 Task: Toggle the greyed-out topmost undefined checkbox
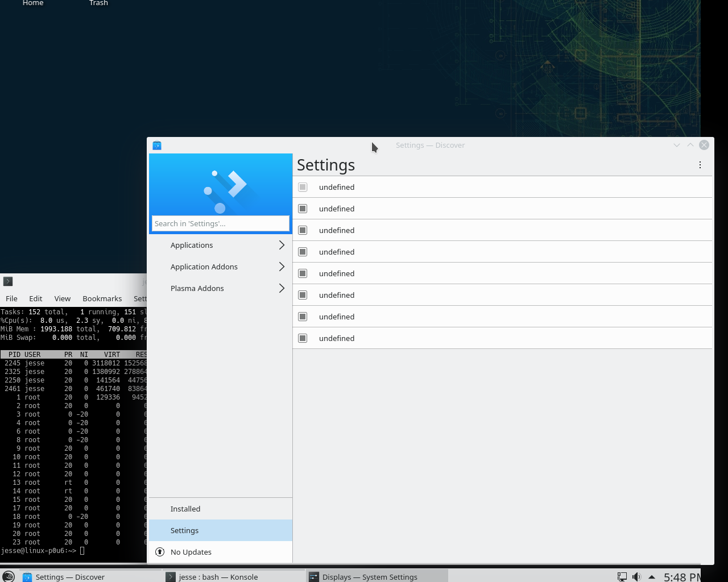[x=303, y=187]
